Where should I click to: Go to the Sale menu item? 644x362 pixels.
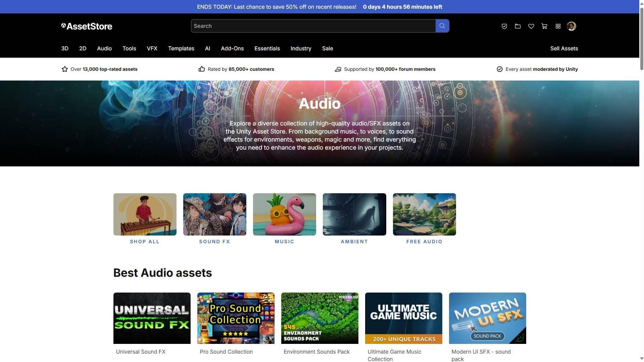coord(328,48)
